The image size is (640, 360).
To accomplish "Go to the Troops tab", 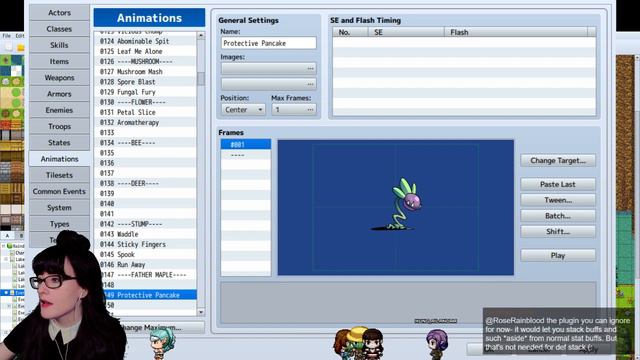I will coord(59,127).
